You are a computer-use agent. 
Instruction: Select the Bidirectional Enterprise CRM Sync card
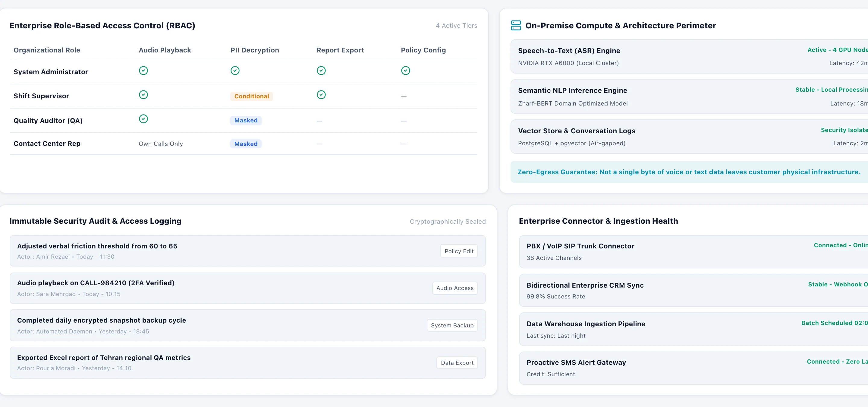click(693, 290)
